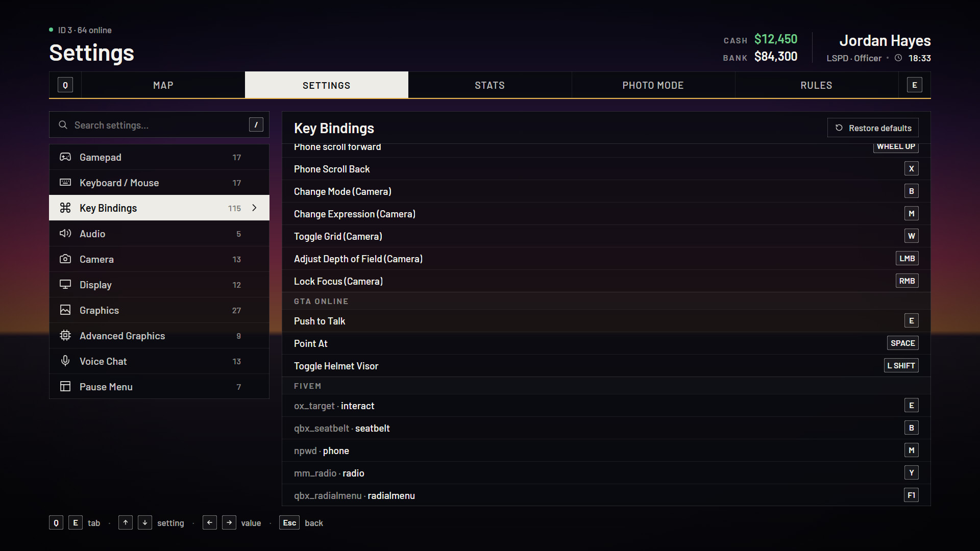Viewport: 980px width, 551px height.
Task: Select the ox_target interact row
Action: click(606, 406)
